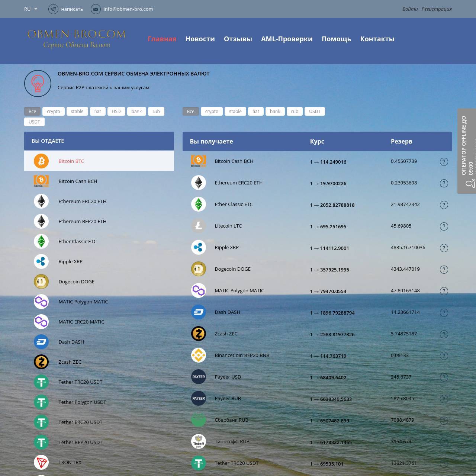Click Zcash ZEC in receive list
476x476 pixels.
pyautogui.click(x=226, y=334)
